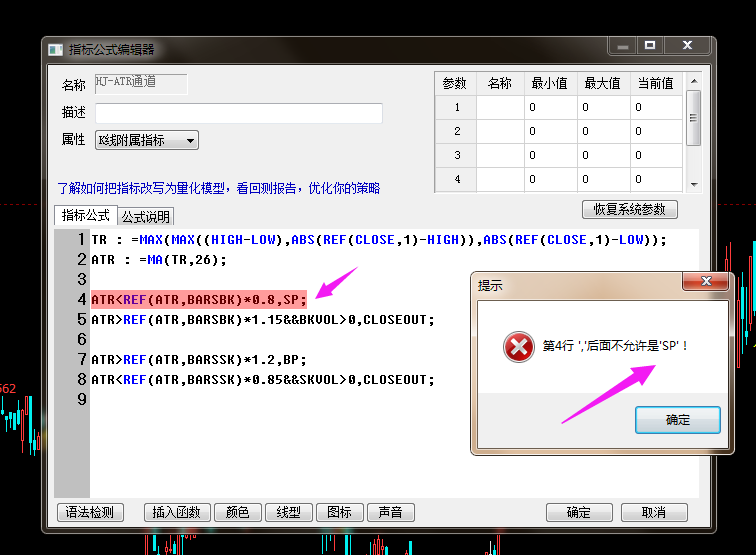Open the 颜色 color chooser button
This screenshot has height=555, width=756.
coord(237,512)
